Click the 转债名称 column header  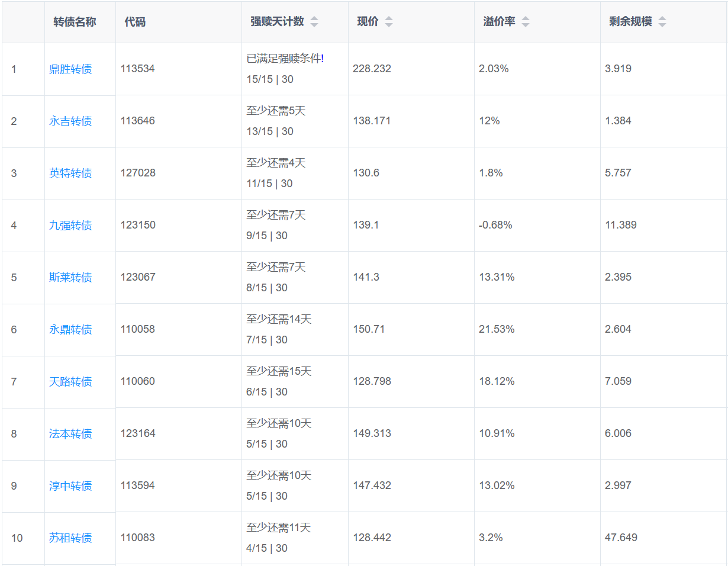point(75,22)
